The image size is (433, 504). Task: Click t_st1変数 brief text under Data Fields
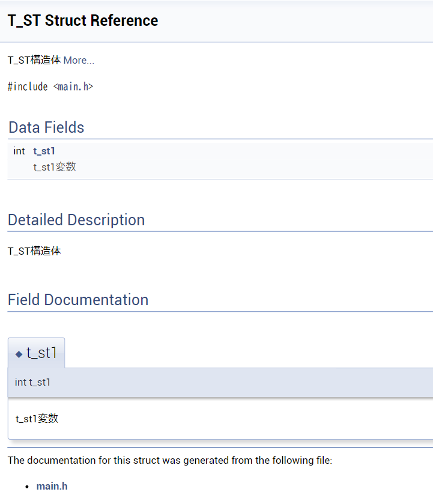point(55,167)
